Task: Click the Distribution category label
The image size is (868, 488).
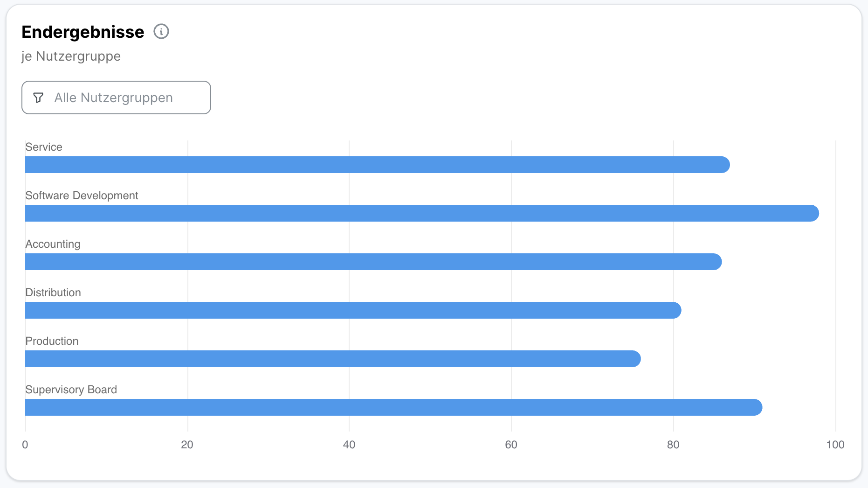Action: coord(53,293)
